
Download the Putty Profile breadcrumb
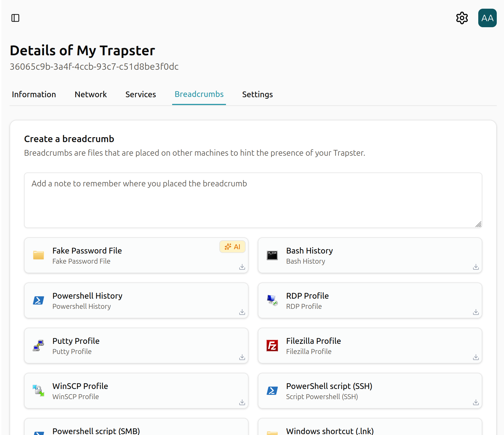(x=242, y=357)
